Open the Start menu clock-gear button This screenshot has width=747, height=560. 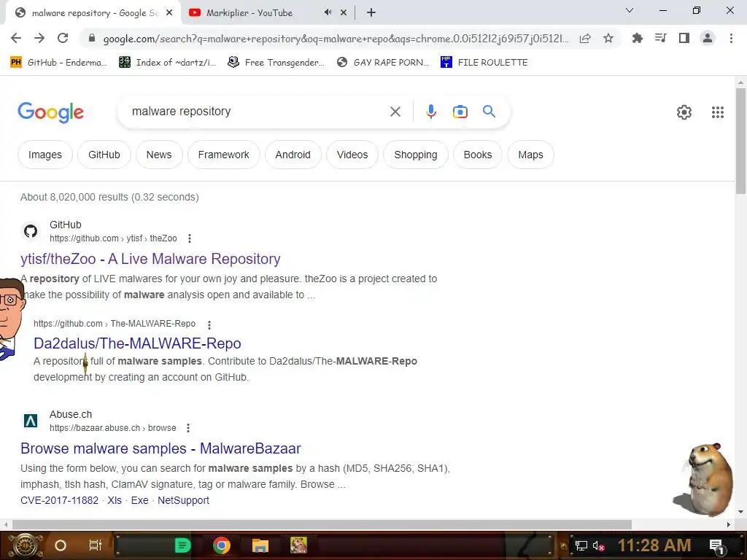point(26,545)
